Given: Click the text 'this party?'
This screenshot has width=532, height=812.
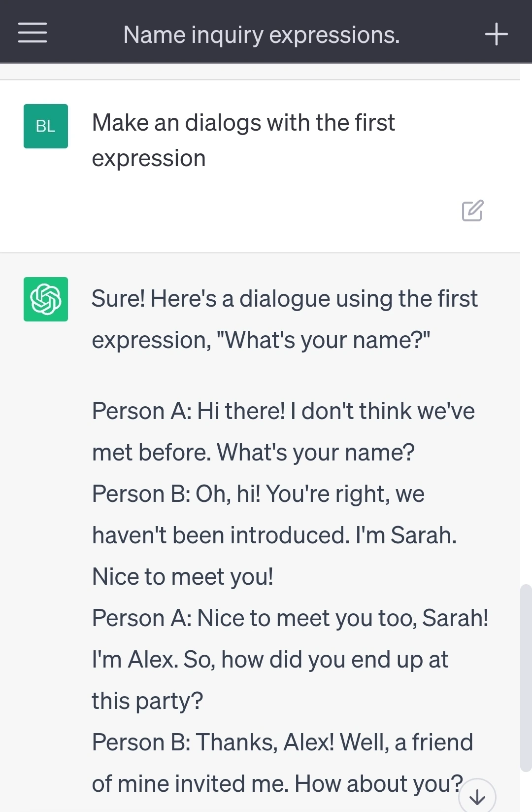Looking at the screenshot, I should tap(147, 701).
